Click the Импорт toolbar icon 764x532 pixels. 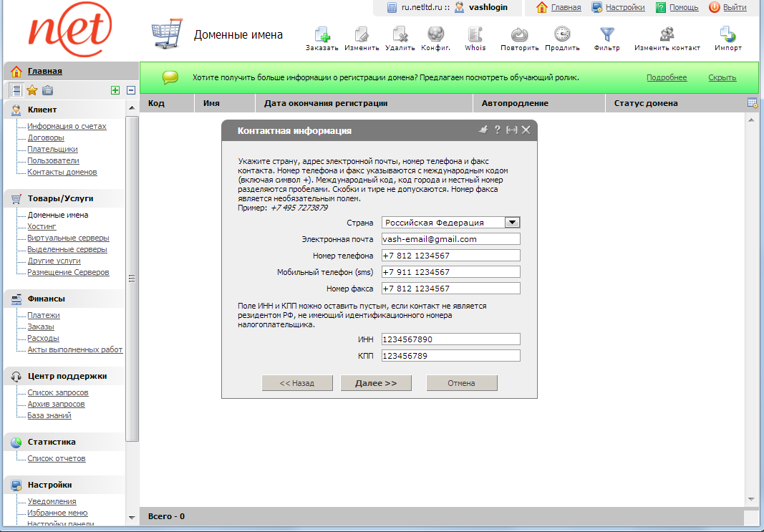click(727, 35)
